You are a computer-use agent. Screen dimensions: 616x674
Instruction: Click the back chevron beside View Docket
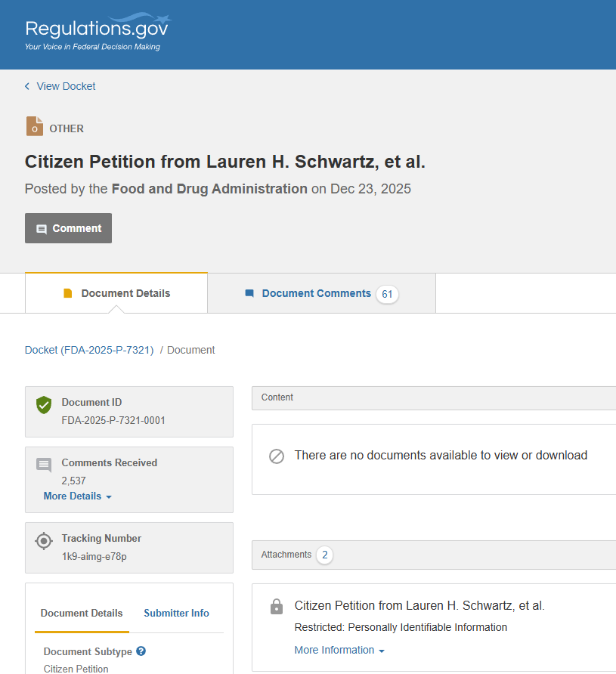[x=26, y=86]
